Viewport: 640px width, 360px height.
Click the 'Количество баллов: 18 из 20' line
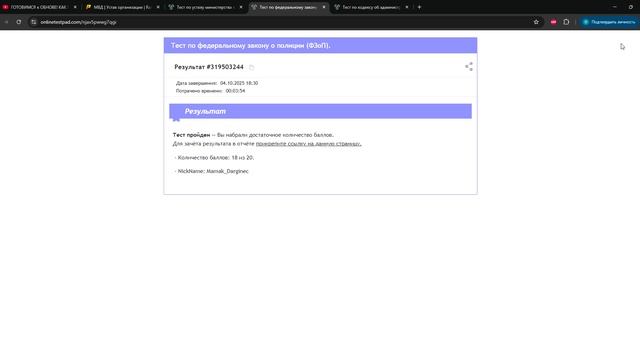(x=214, y=158)
